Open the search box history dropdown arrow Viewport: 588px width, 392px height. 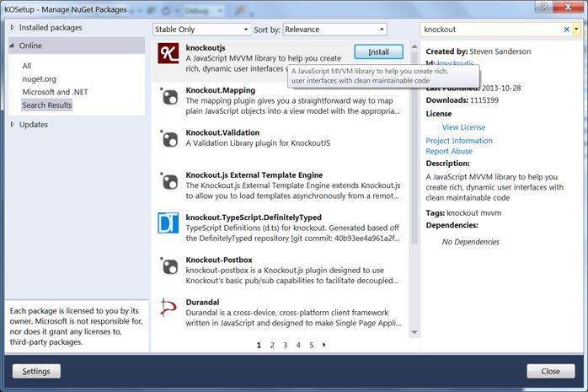click(576, 30)
